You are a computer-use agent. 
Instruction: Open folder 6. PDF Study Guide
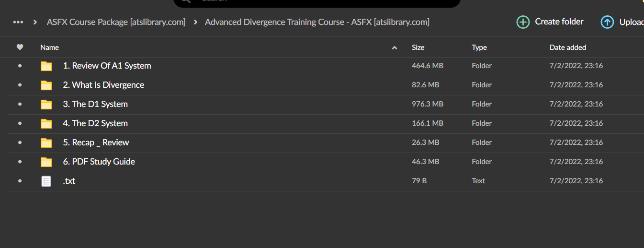[99, 162]
